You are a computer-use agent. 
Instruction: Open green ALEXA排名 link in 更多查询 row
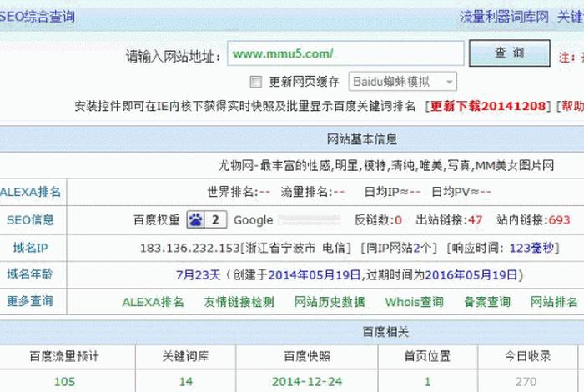pyautogui.click(x=153, y=302)
